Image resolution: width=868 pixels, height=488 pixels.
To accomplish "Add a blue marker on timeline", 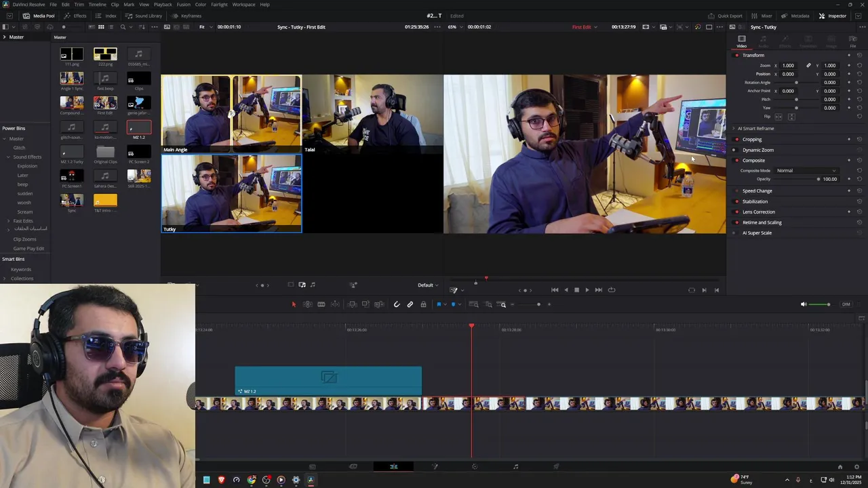I will click(453, 304).
